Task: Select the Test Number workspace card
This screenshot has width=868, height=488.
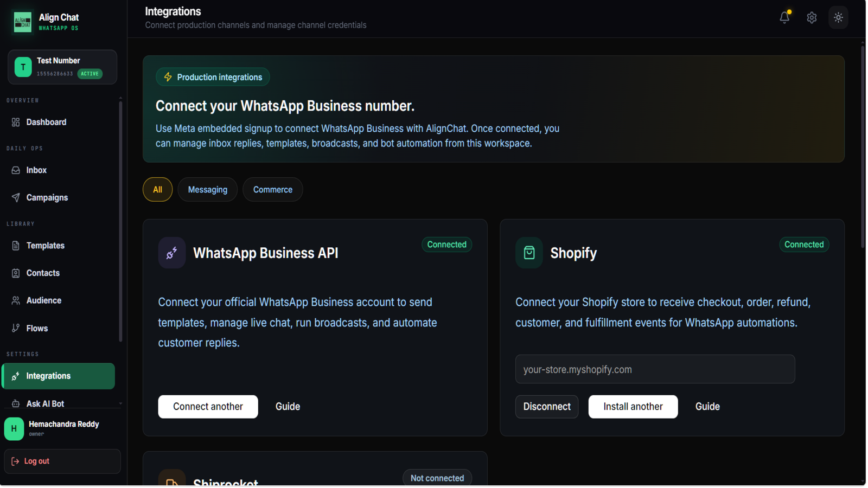Action: pos(62,67)
